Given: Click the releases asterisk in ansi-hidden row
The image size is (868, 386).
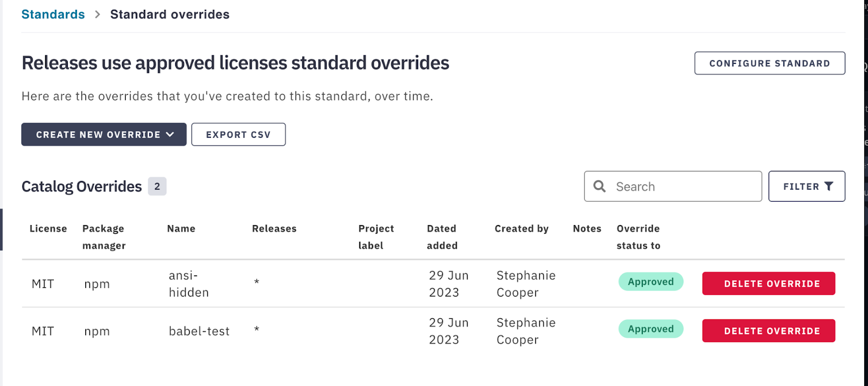Looking at the screenshot, I should (x=257, y=282).
